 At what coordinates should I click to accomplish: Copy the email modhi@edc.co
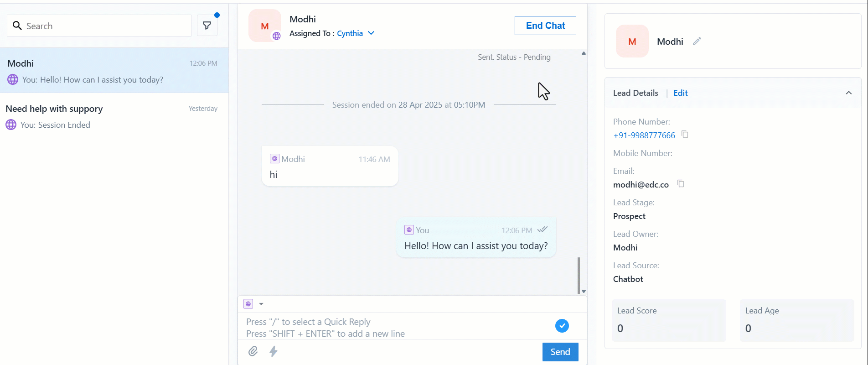(681, 183)
